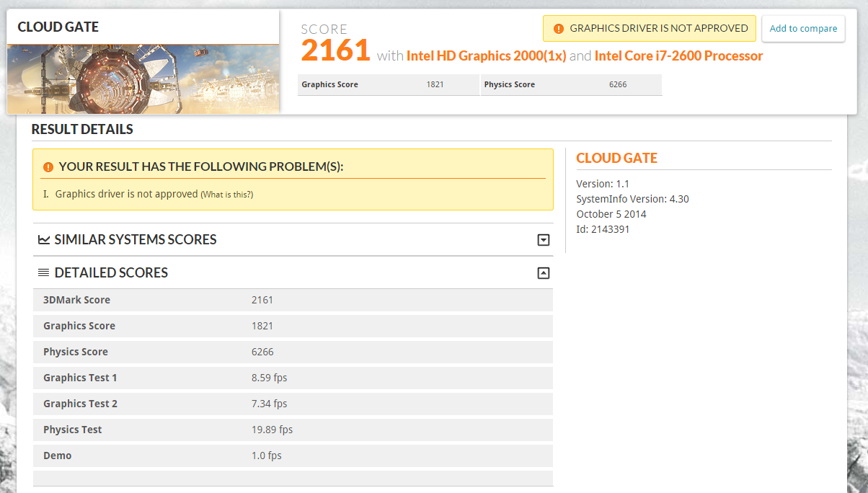
Task: Open the Intel HD Graphics 2000(1x) link
Action: coord(487,56)
